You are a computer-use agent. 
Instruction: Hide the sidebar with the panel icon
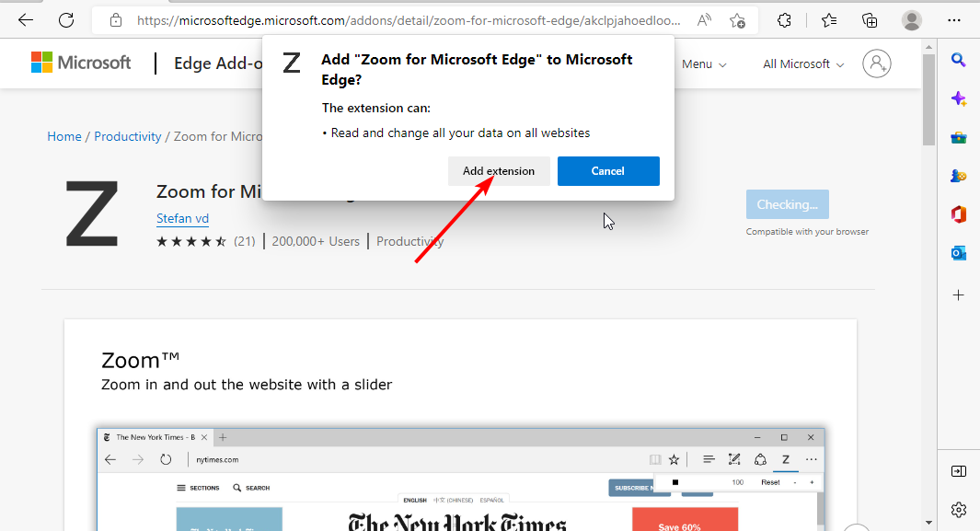pos(959,471)
